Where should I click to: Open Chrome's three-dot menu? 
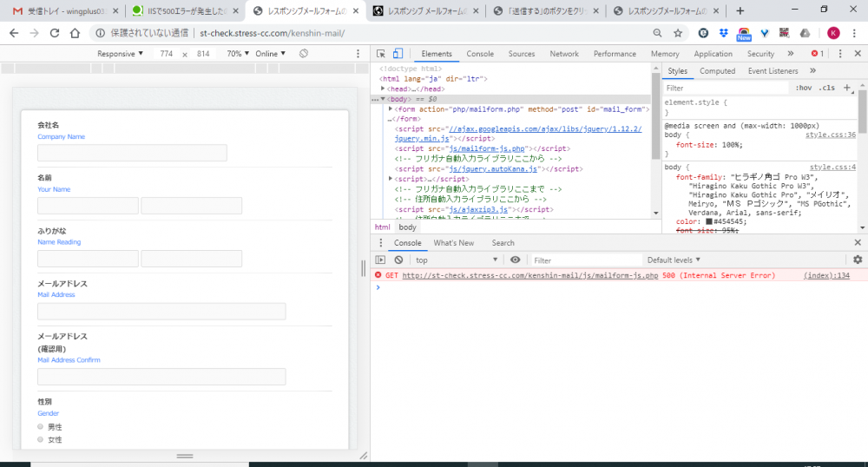(854, 33)
